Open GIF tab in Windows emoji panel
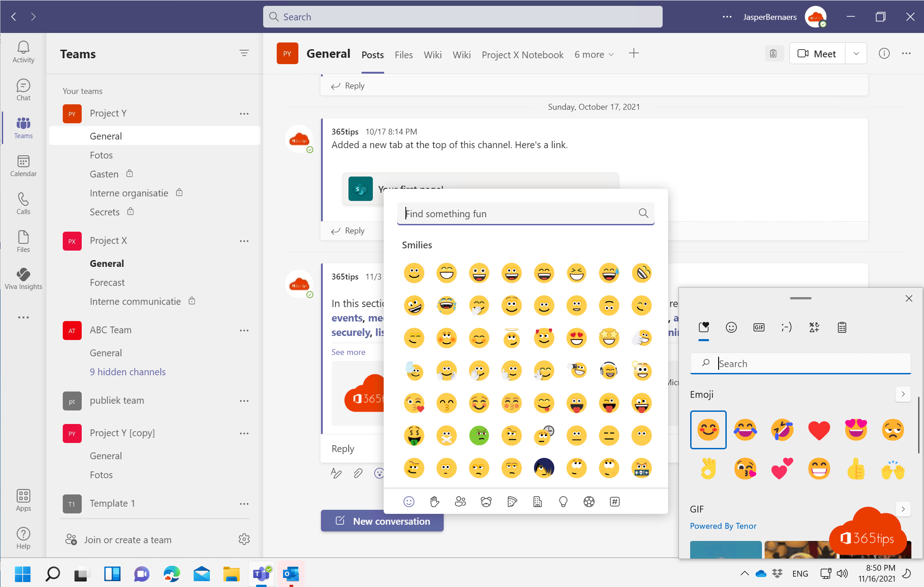Screen dimensions: 924x587 click(759, 327)
